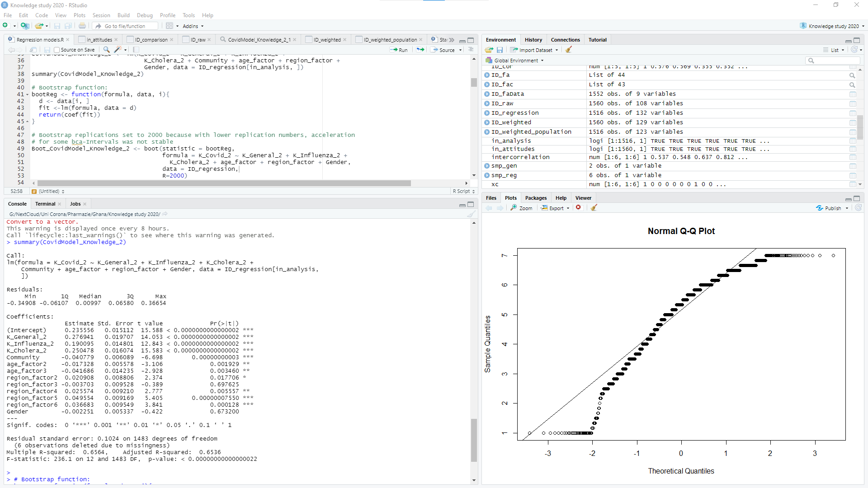The height and width of the screenshot is (488, 868).
Task: Open the Session menu
Action: pyautogui.click(x=101, y=15)
